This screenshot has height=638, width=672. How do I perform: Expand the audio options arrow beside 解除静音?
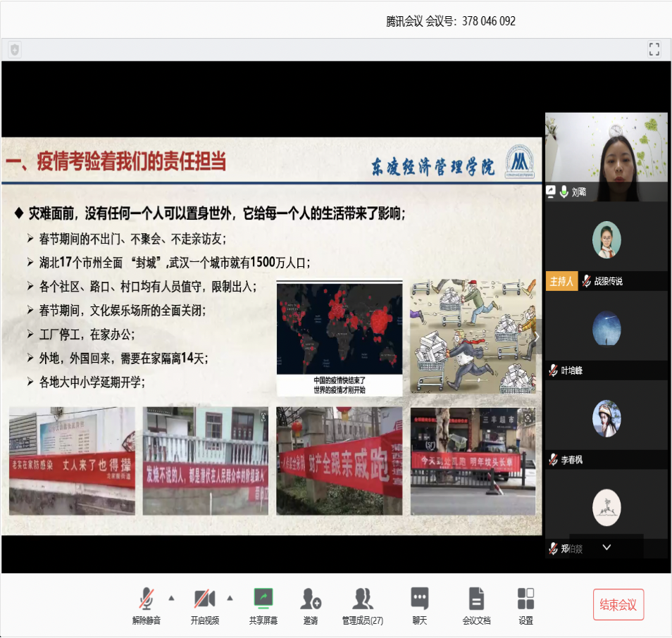tap(171, 599)
